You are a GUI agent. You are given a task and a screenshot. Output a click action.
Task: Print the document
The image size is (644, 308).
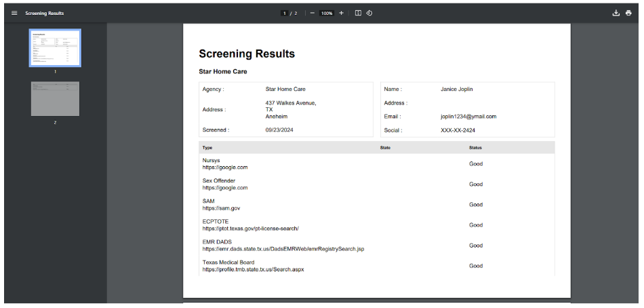point(628,13)
